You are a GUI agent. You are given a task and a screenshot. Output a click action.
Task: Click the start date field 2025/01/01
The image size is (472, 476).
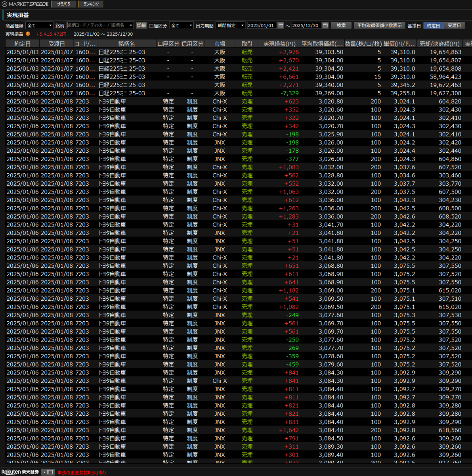pyautogui.click(x=262, y=25)
